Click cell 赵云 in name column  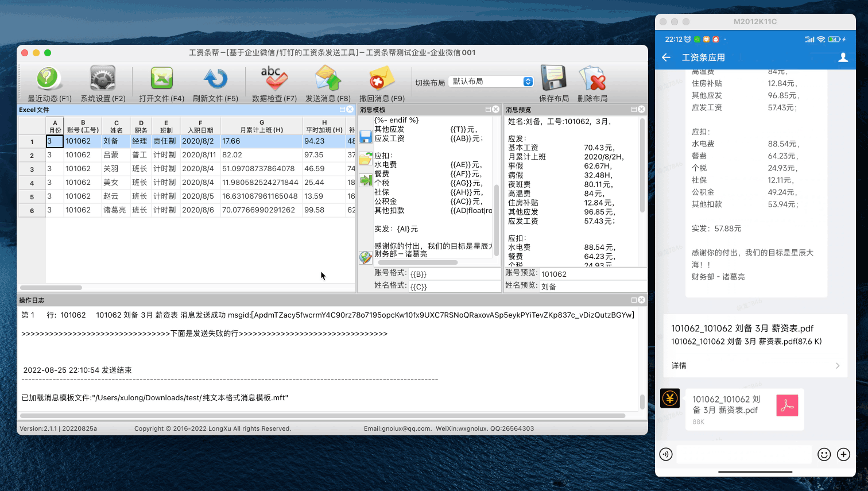tap(116, 196)
